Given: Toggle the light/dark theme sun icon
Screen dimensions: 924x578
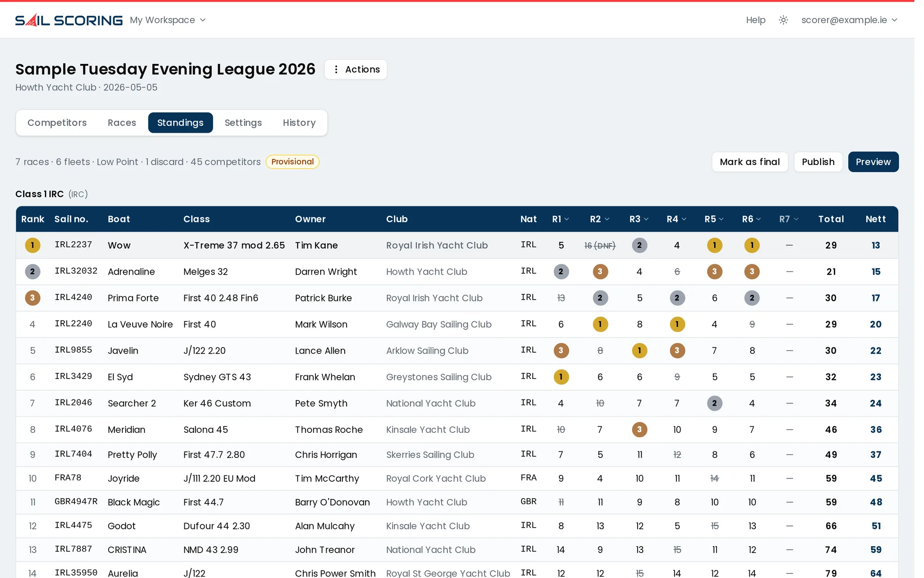Looking at the screenshot, I should coord(783,20).
